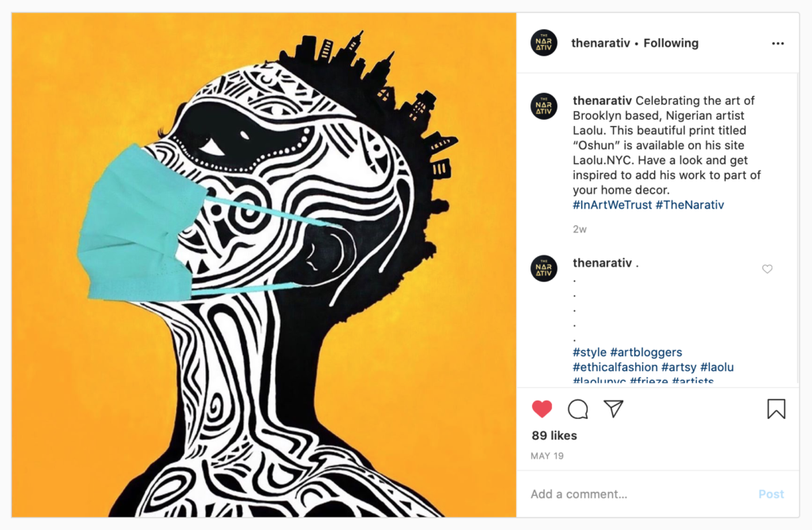Screen dimensions: 812x530
Task: Click the Add a comment field
Action: pos(637,494)
